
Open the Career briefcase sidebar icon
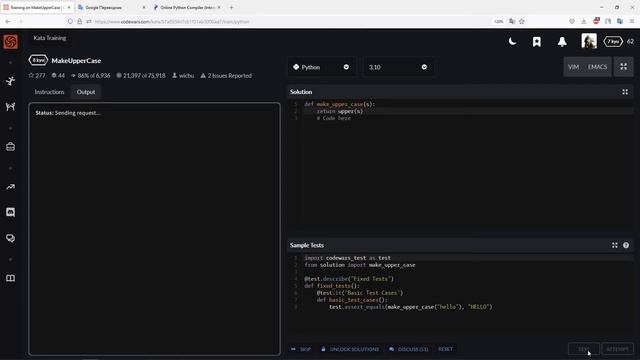coord(11,147)
